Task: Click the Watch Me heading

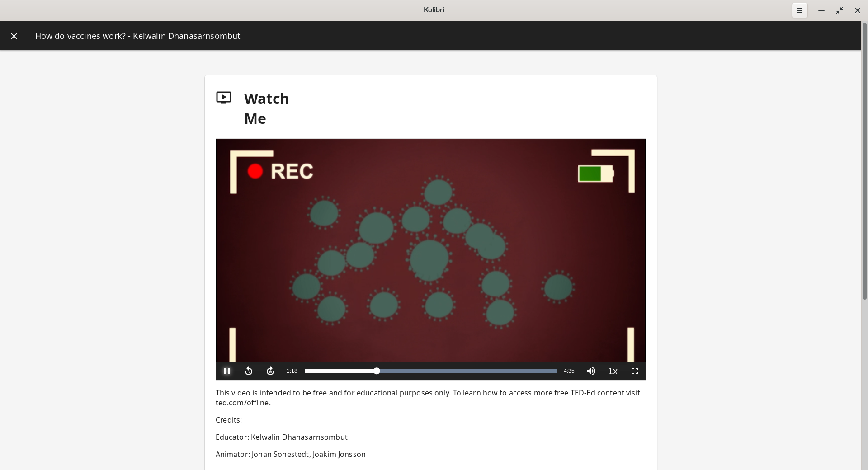Action: click(266, 108)
